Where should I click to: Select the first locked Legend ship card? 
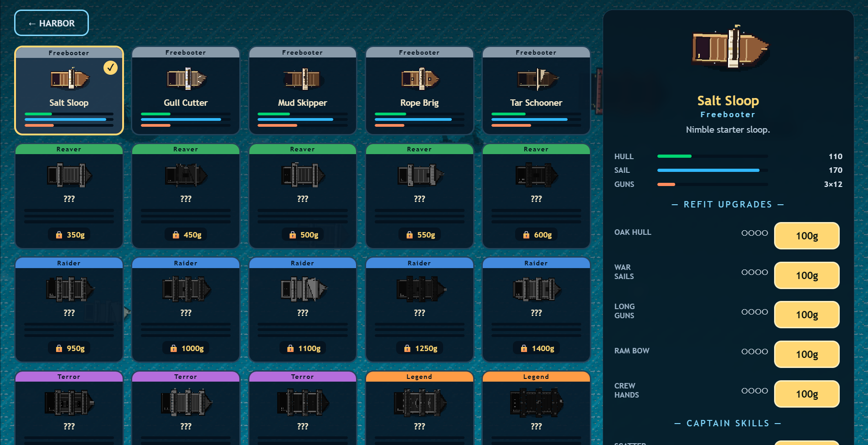click(x=419, y=408)
